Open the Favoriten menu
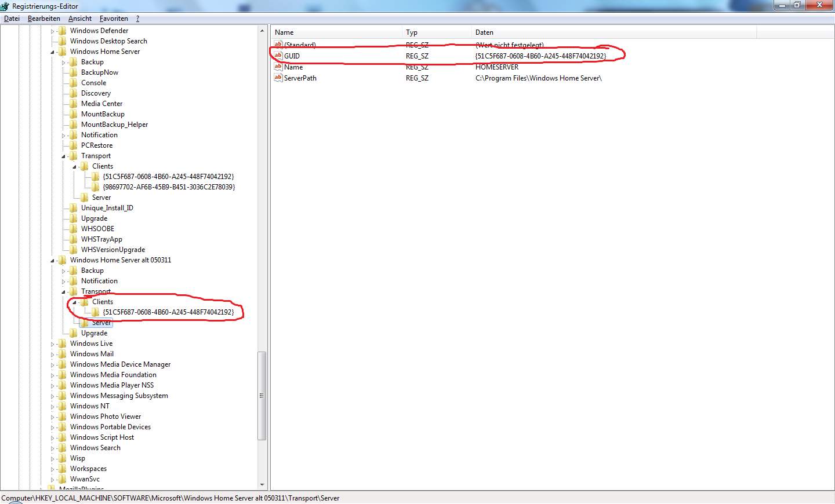835x504 pixels. [x=114, y=19]
